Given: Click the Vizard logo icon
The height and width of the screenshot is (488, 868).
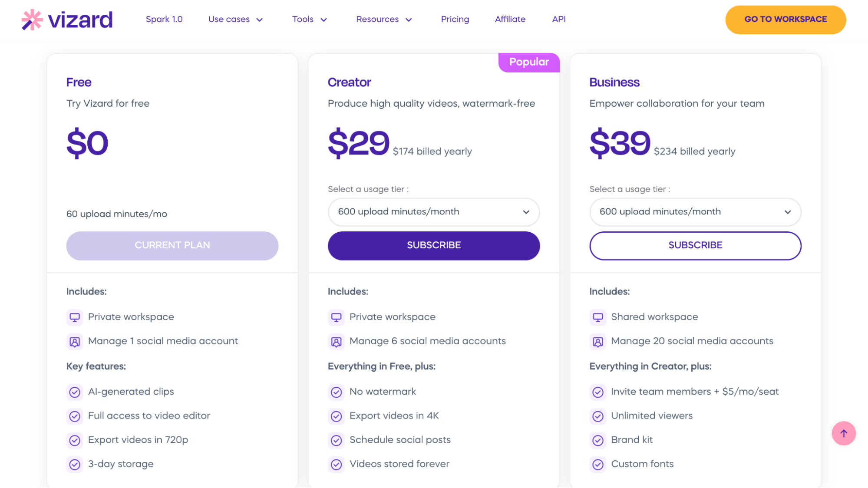Looking at the screenshot, I should point(32,20).
